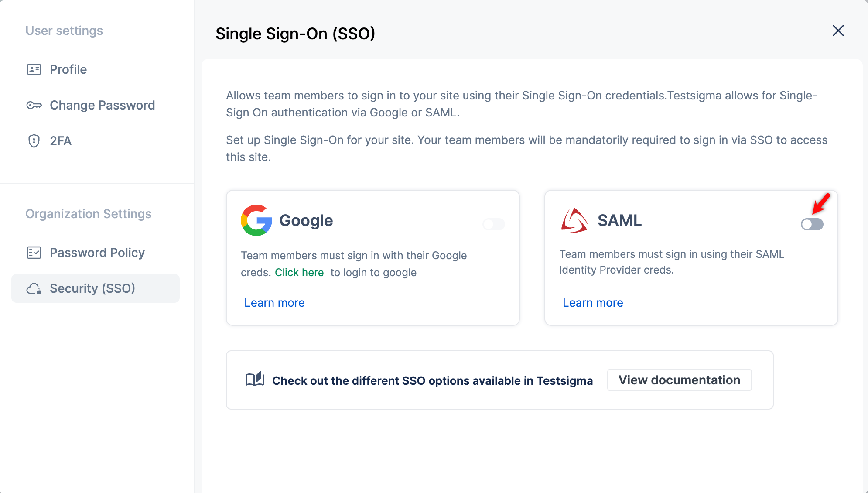Open the Profile settings page
Screen dimensions: 868x493
coord(68,69)
